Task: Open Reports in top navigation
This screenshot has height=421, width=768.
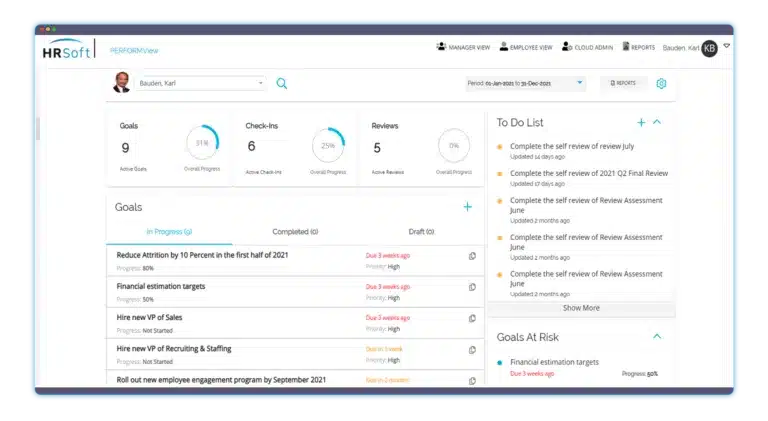Action: [639, 47]
